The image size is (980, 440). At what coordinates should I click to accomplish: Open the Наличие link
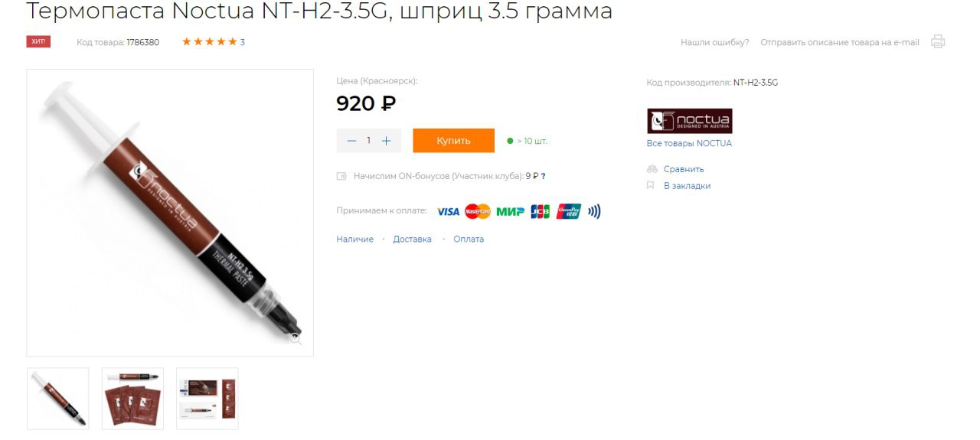pos(355,239)
